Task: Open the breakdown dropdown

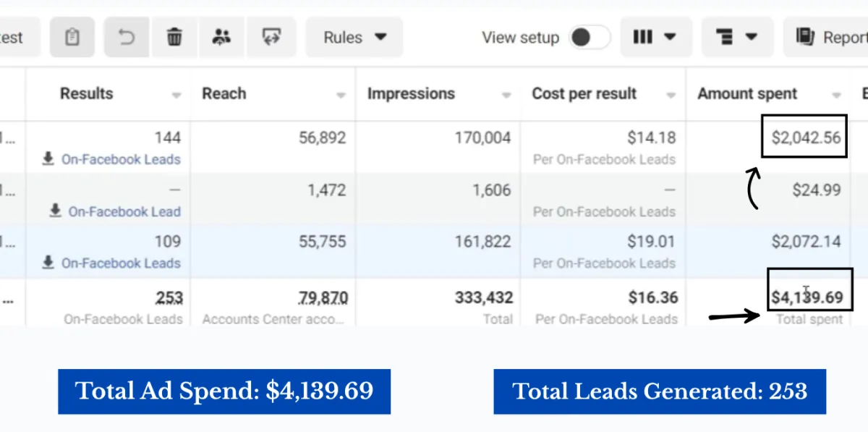Action: [x=737, y=37]
